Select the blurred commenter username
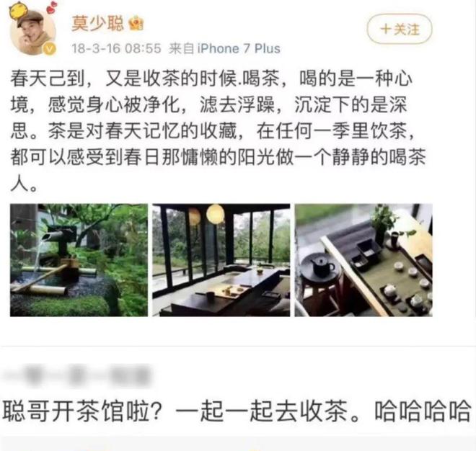This screenshot has width=476, height=451. tap(77, 375)
